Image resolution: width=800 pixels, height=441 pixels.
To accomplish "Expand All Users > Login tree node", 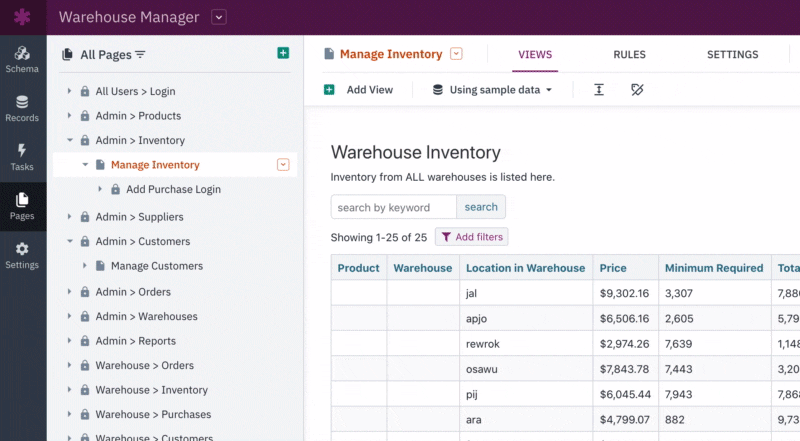I will tap(69, 91).
